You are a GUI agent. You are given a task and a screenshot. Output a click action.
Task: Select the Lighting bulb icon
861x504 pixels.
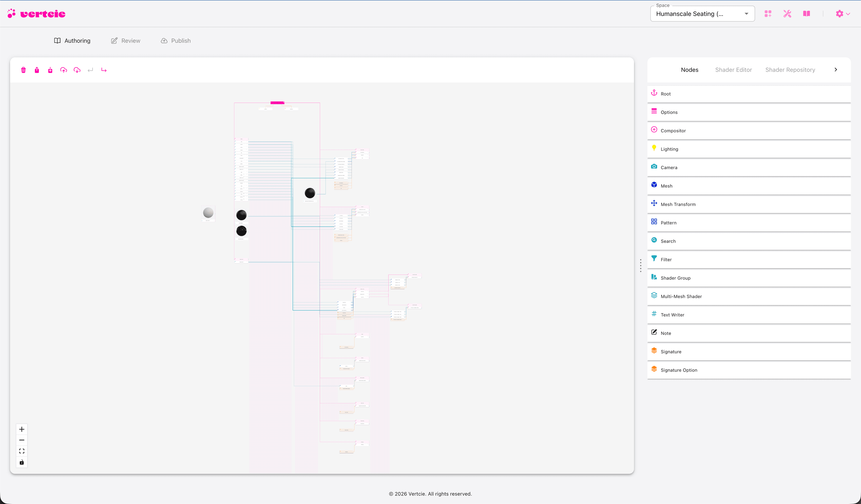pyautogui.click(x=654, y=148)
